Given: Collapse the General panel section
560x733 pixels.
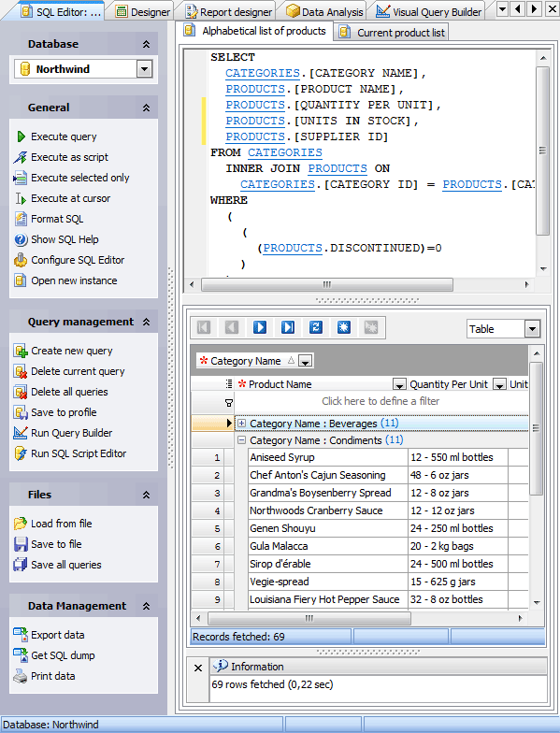Looking at the screenshot, I should tap(146, 108).
